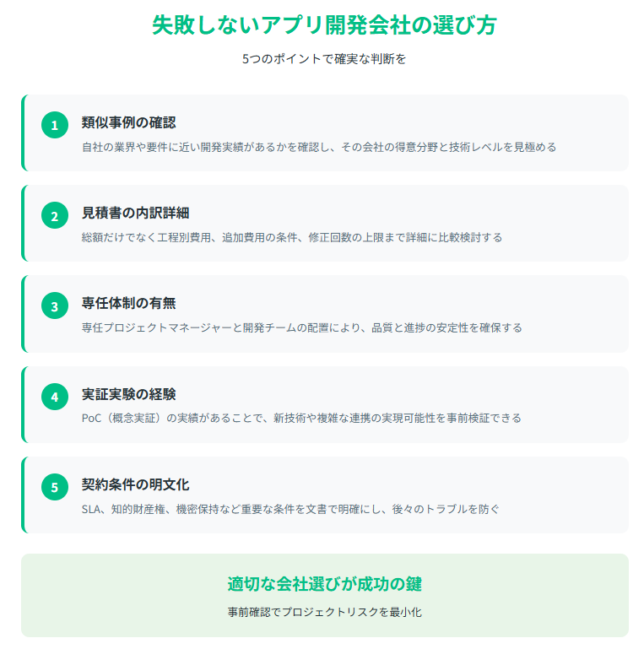Screen dimensions: 644x649
Task: Click the green number 4 circle badge
Action: pyautogui.click(x=55, y=397)
